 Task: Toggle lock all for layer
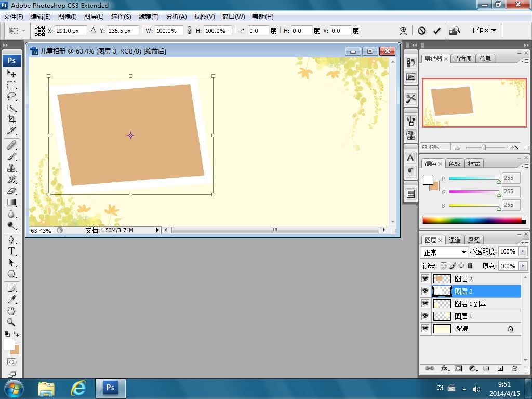[x=470, y=265]
